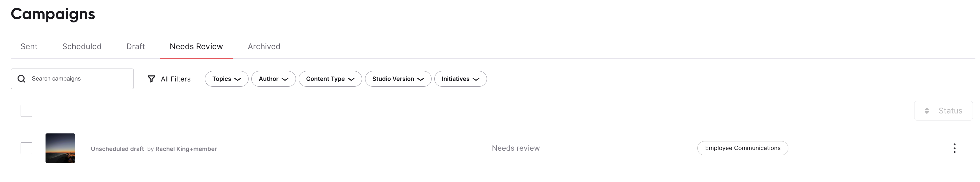Click the magnifying glass search icon
The image size is (980, 182).
pos(22,79)
